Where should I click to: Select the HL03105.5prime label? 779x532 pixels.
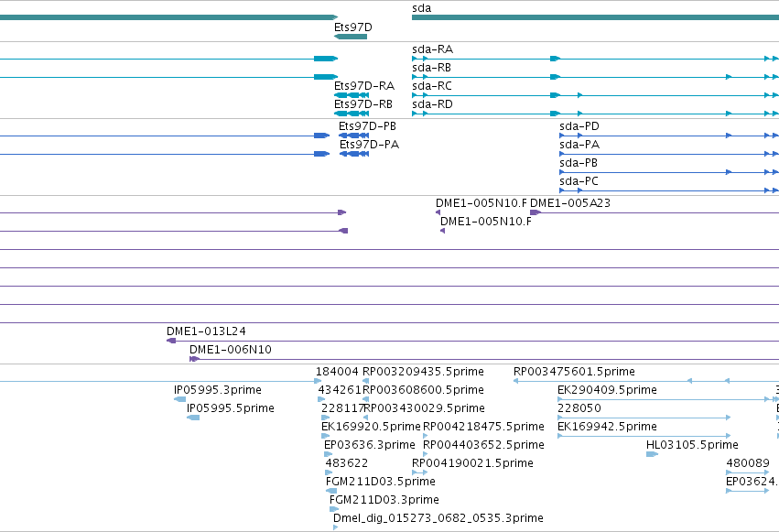(x=692, y=445)
